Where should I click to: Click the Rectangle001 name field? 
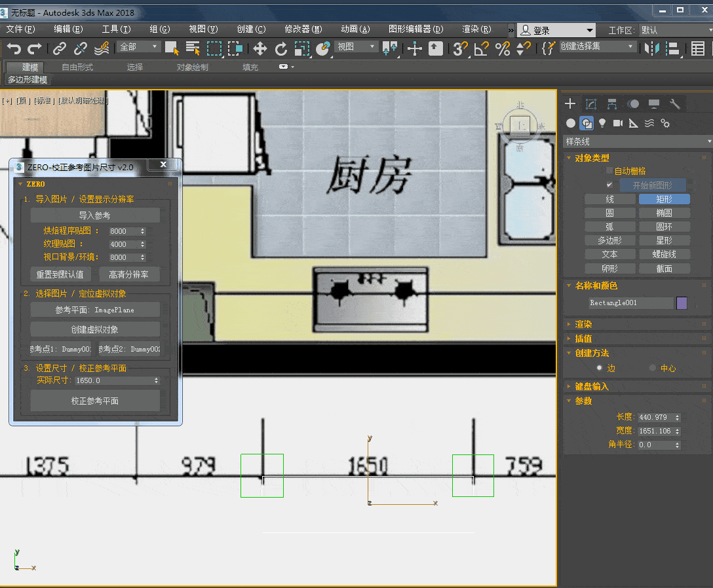pyautogui.click(x=630, y=303)
